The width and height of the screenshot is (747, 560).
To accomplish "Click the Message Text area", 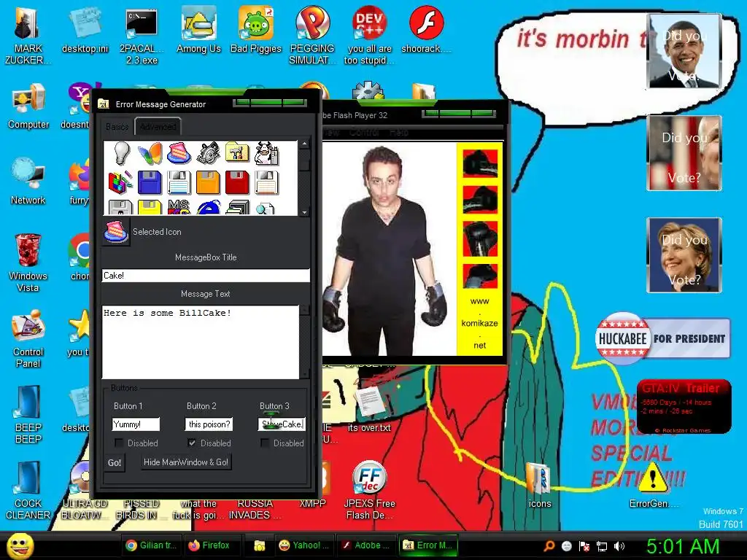I will (201, 342).
